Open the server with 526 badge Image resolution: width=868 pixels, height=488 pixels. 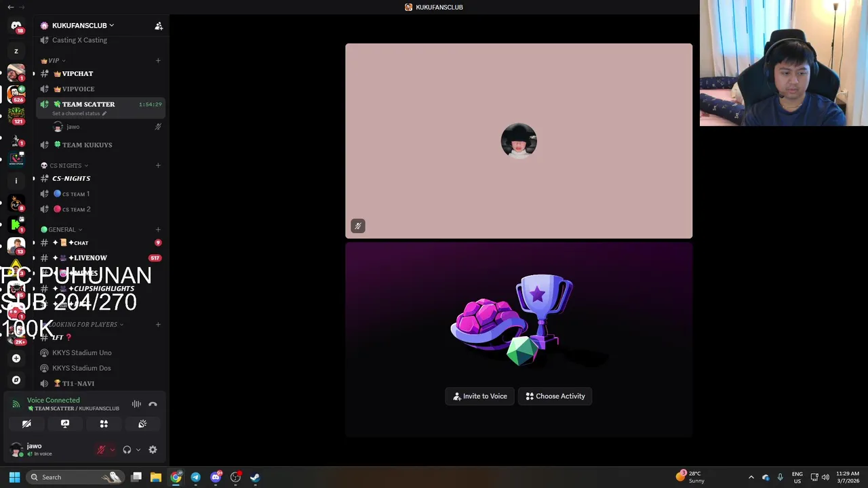pyautogui.click(x=16, y=94)
